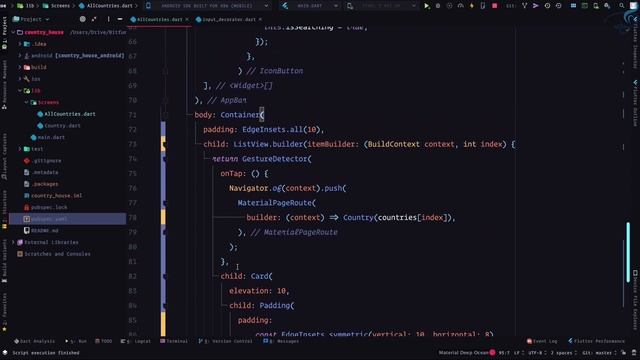640x360 pixels.
Task: Open the Terminal tool window tab
Action: tap(174, 341)
